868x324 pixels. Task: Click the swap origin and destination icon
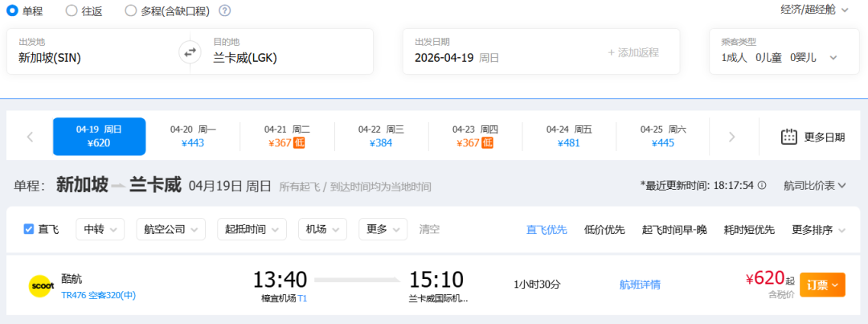pos(190,52)
